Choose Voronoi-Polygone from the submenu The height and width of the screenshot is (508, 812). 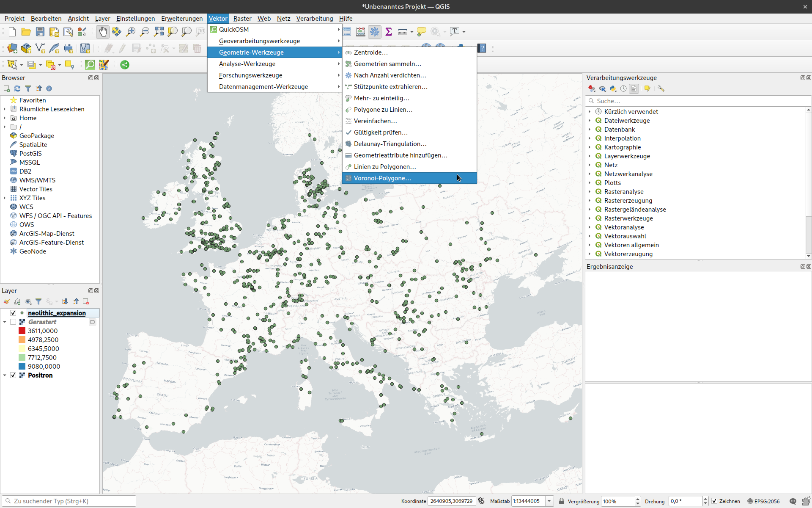[382, 178]
